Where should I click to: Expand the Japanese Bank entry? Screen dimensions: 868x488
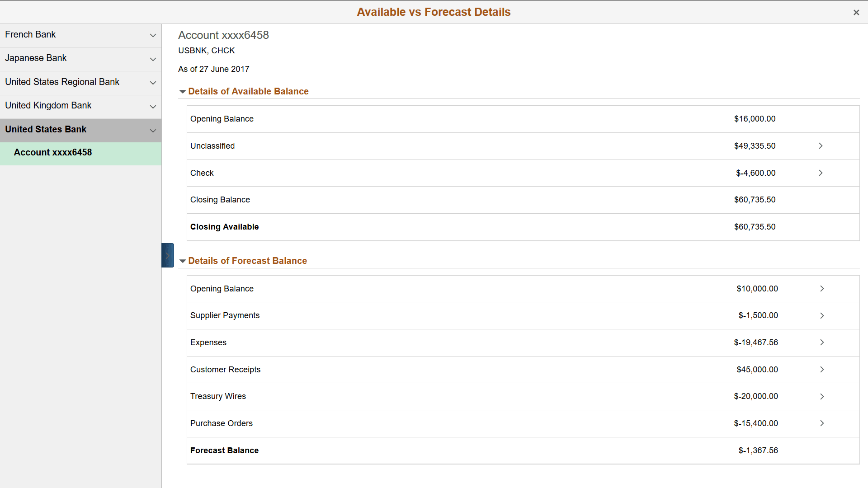pos(153,59)
